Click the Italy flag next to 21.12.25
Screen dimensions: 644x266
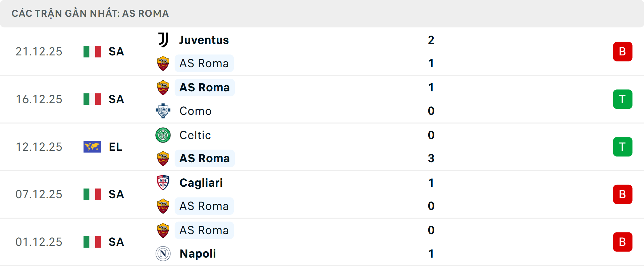(92, 51)
